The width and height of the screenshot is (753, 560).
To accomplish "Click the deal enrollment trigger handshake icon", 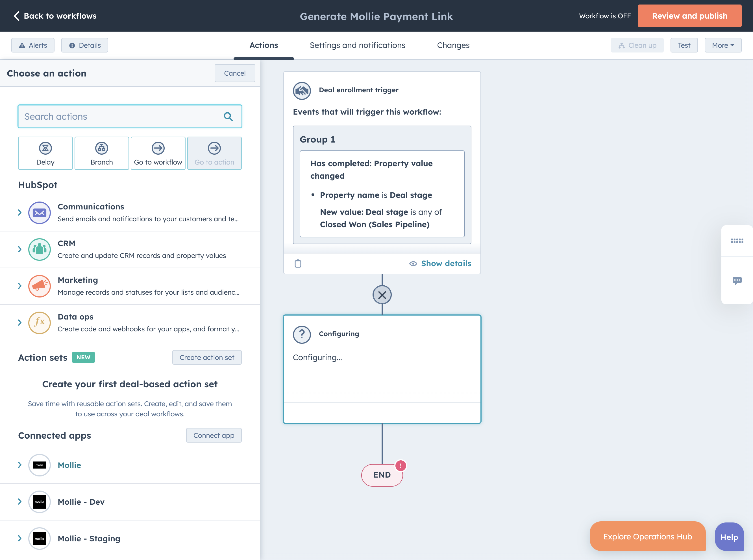I will [302, 91].
